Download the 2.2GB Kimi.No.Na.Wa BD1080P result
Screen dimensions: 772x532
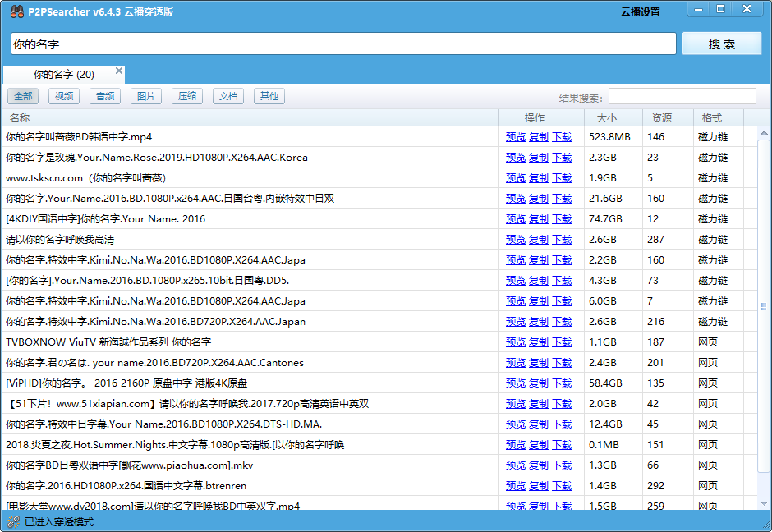tap(562, 260)
